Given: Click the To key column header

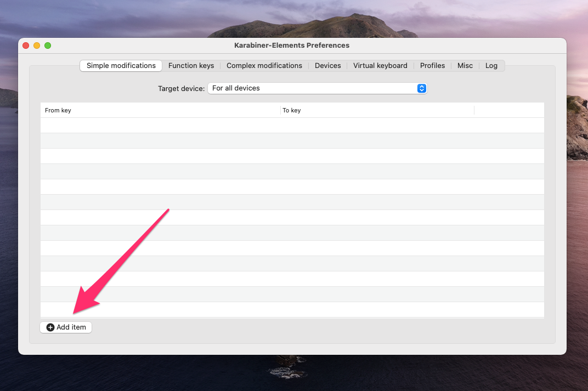Looking at the screenshot, I should [377, 110].
